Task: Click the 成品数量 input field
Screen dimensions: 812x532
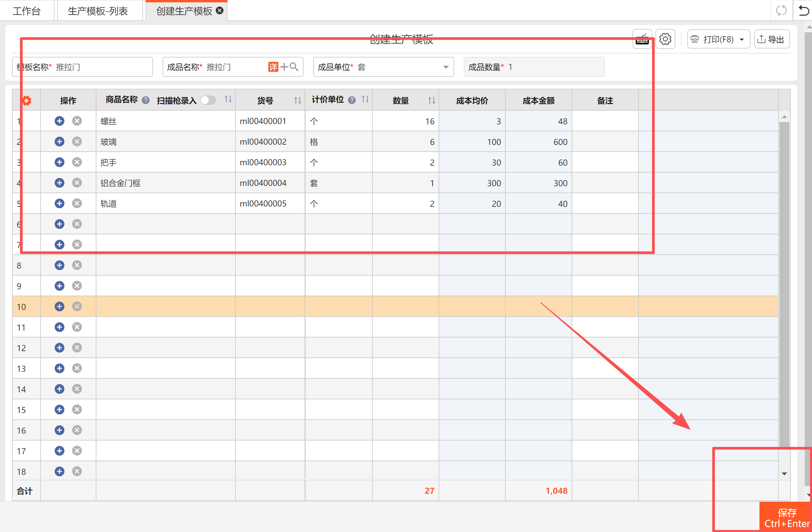Action: 534,67
